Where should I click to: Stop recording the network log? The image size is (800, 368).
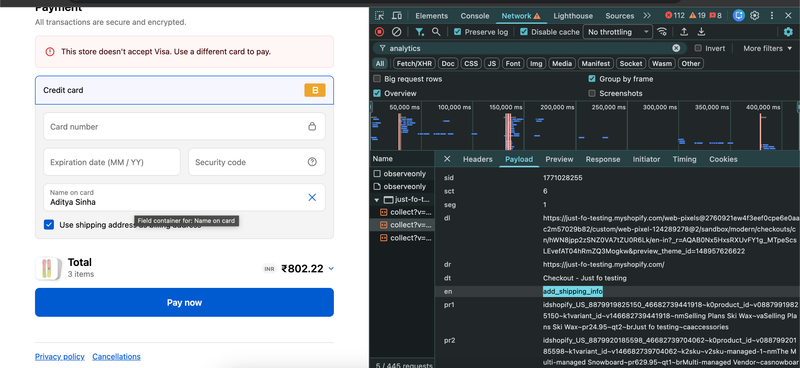point(379,32)
